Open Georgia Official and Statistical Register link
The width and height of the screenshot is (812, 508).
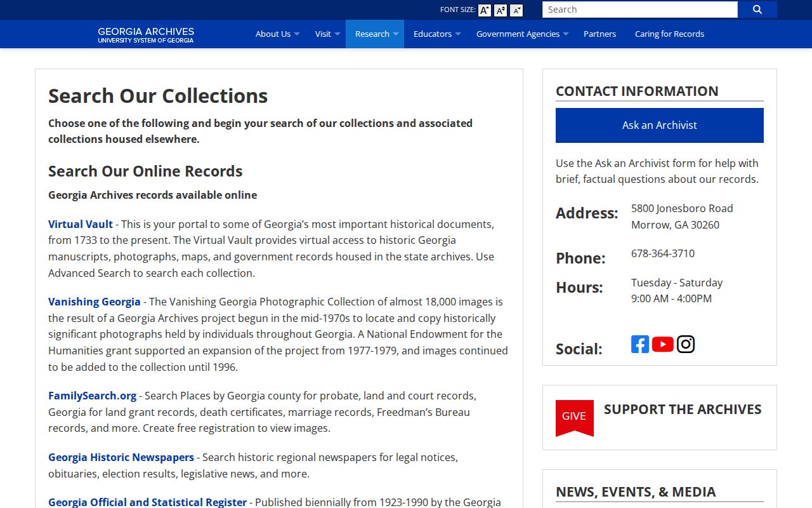click(x=147, y=502)
